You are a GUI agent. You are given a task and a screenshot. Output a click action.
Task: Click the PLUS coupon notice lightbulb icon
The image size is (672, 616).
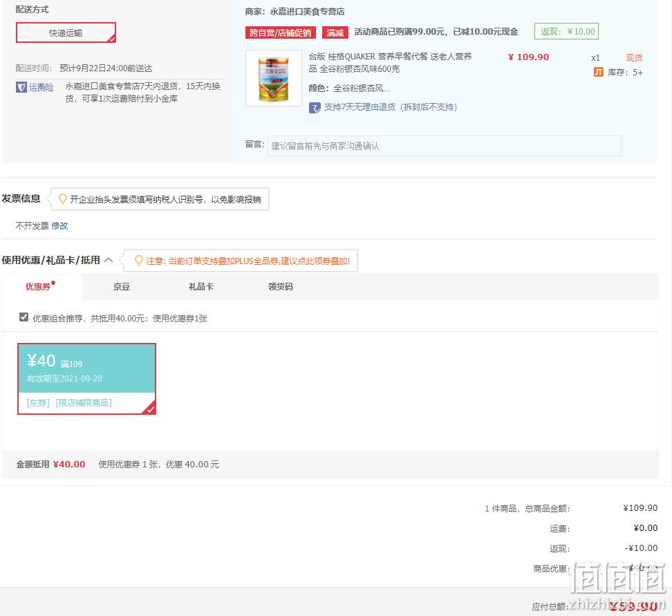138,261
